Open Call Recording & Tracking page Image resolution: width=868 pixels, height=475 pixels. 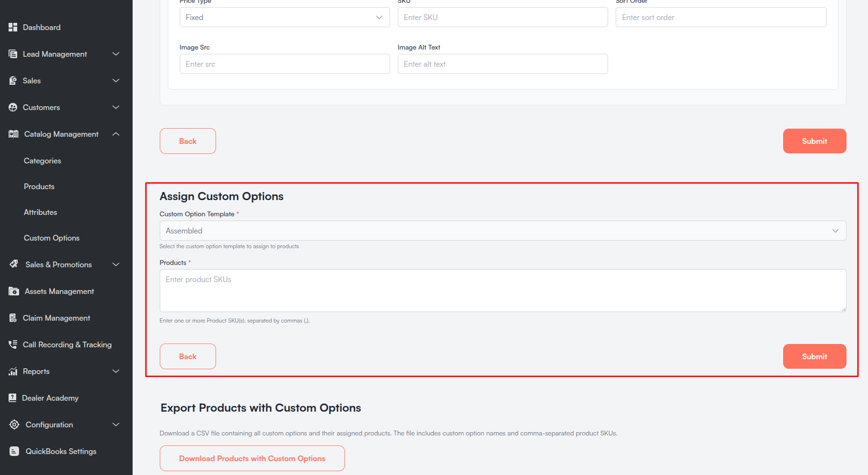tap(67, 344)
